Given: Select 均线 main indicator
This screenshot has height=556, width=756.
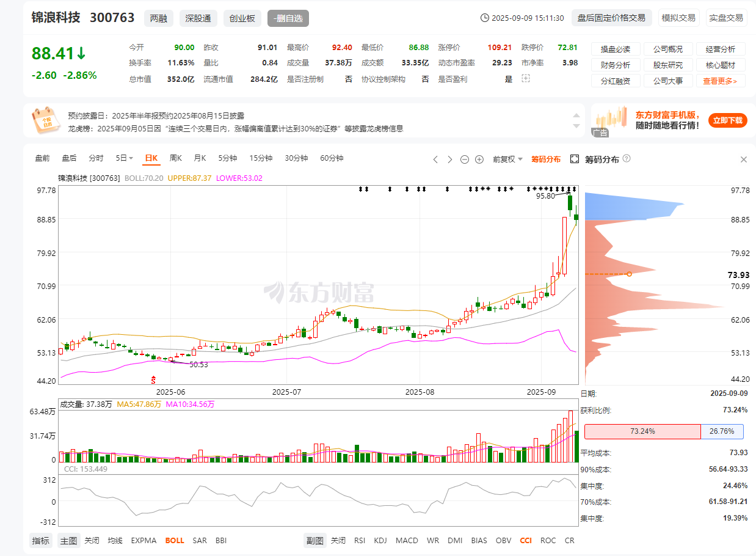Looking at the screenshot, I should click(115, 541).
